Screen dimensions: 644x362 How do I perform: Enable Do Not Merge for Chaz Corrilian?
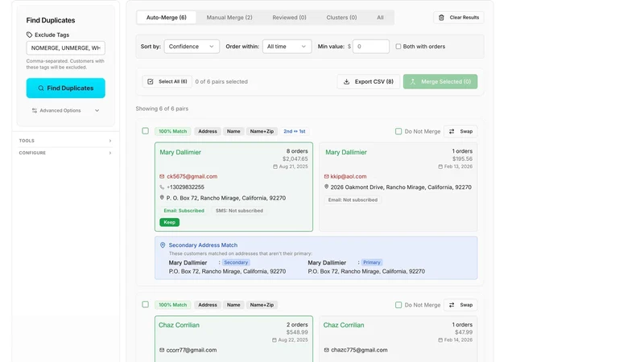point(398,305)
